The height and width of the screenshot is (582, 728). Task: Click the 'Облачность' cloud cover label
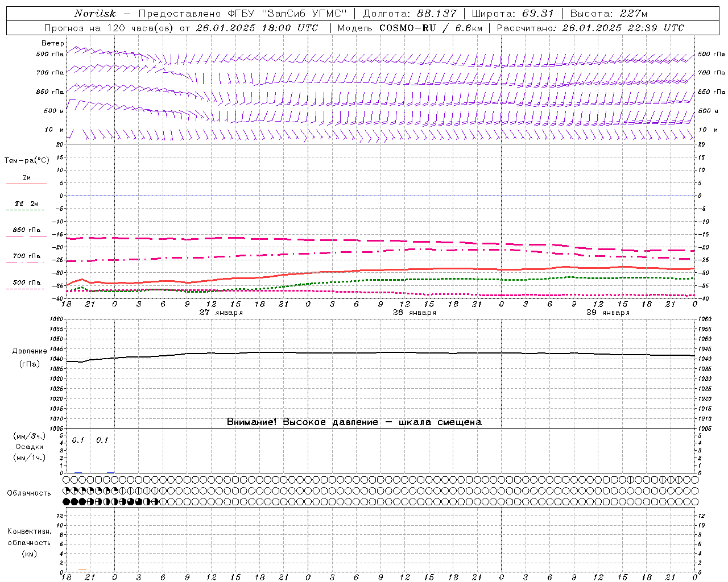point(29,493)
